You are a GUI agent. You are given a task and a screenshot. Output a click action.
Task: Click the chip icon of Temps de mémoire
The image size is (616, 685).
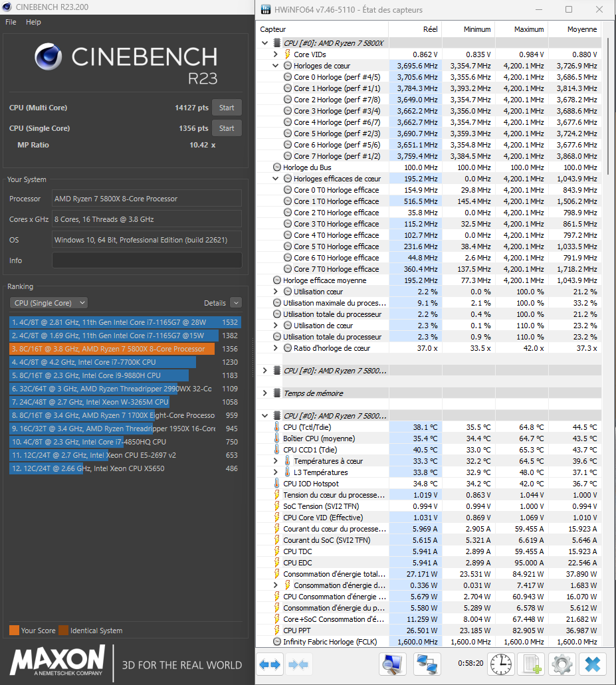click(x=276, y=393)
